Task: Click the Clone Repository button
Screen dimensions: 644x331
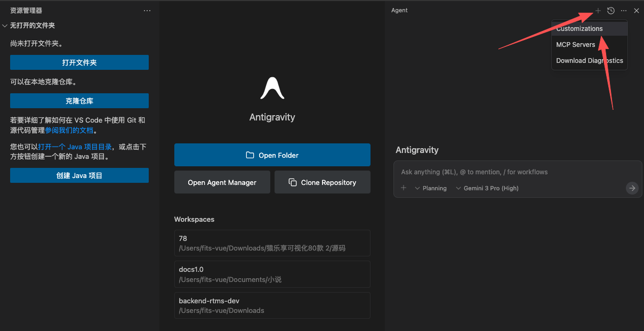Action: click(322, 182)
